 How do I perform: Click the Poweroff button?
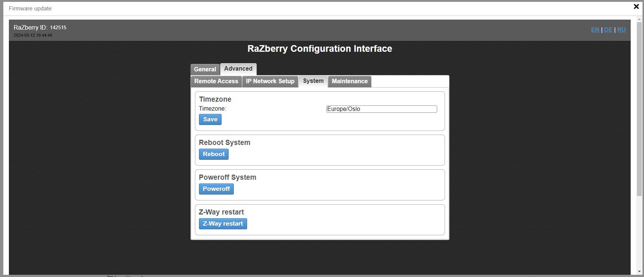(216, 189)
